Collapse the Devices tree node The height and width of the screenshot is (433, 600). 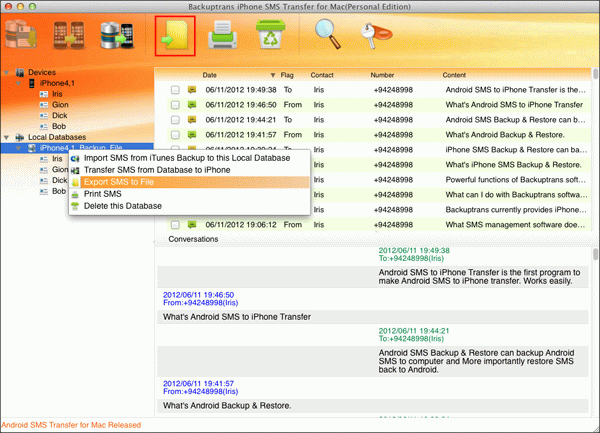(7, 72)
